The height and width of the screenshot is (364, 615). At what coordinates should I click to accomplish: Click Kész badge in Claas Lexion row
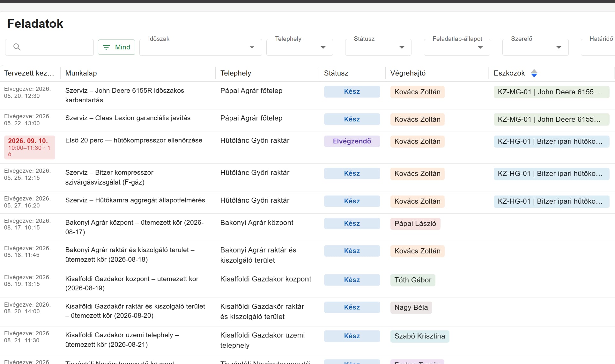point(352,119)
